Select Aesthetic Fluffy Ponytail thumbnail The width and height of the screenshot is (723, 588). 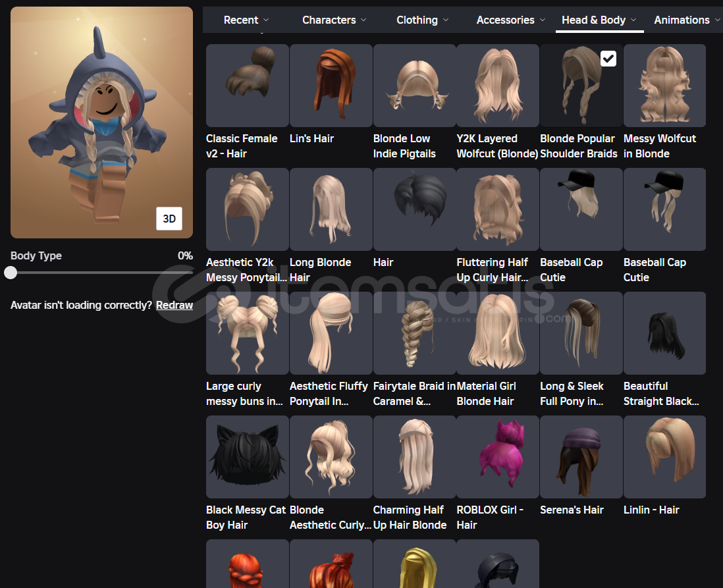(x=331, y=333)
